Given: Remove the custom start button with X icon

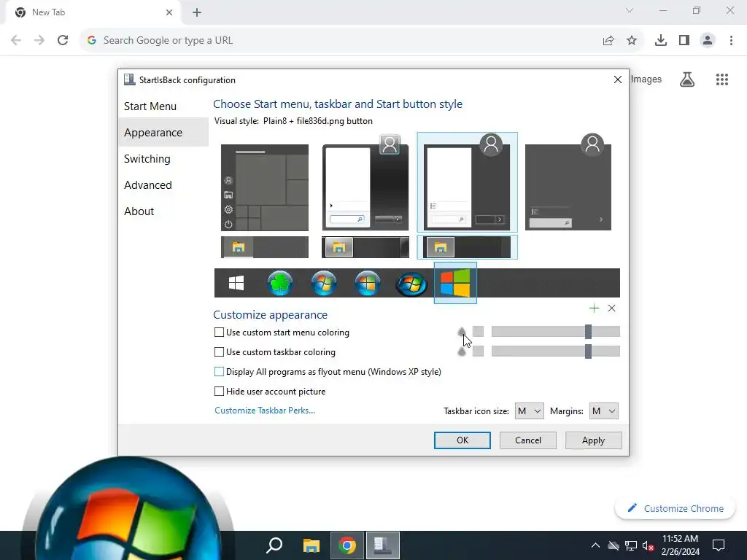Looking at the screenshot, I should point(612,308).
